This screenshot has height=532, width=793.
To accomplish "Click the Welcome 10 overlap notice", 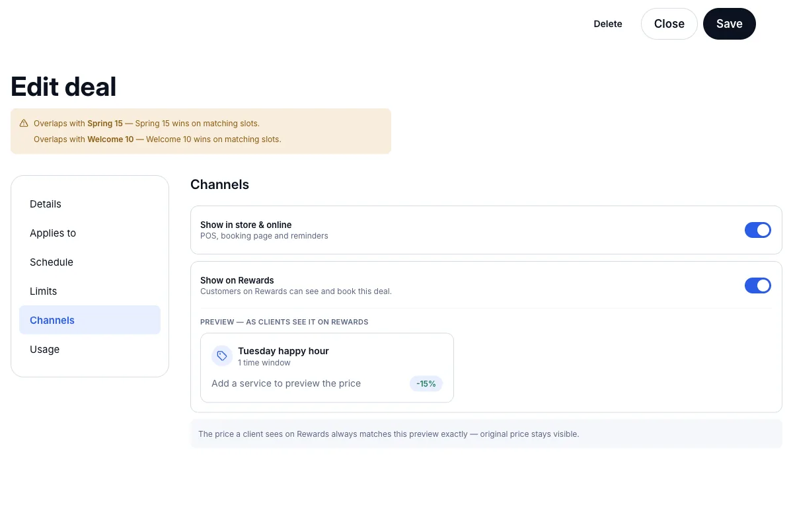I will 157,139.
